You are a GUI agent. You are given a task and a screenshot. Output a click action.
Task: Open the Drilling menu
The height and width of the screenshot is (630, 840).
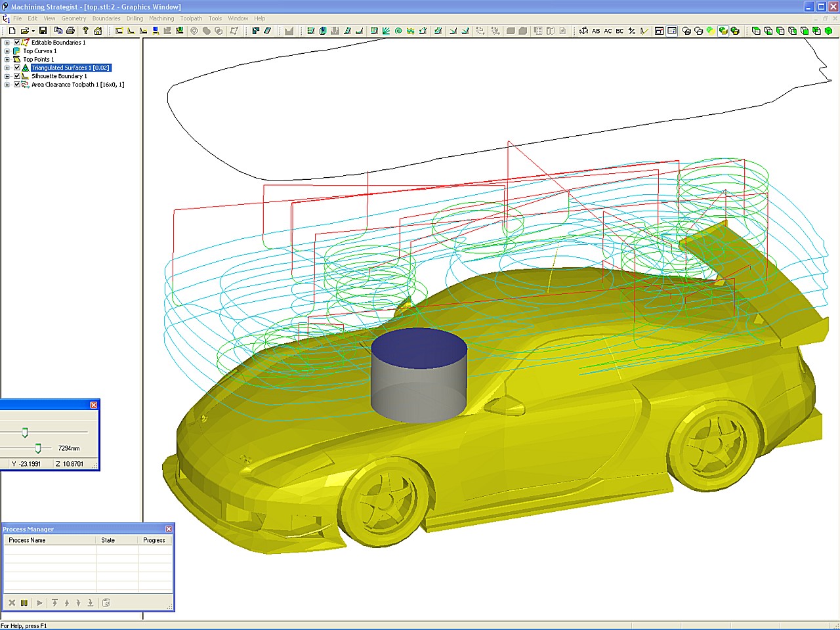pyautogui.click(x=135, y=18)
